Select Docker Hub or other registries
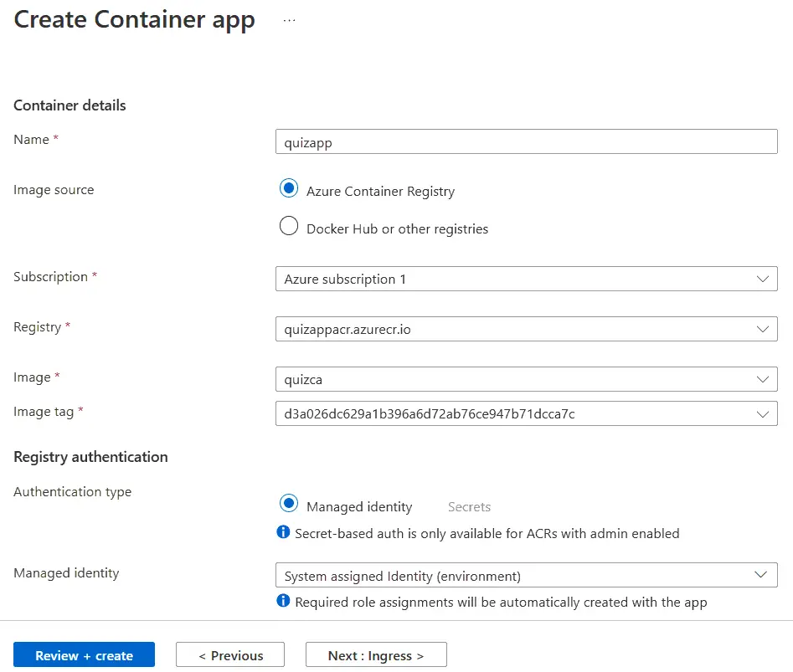This screenshot has height=672, width=793. (289, 225)
